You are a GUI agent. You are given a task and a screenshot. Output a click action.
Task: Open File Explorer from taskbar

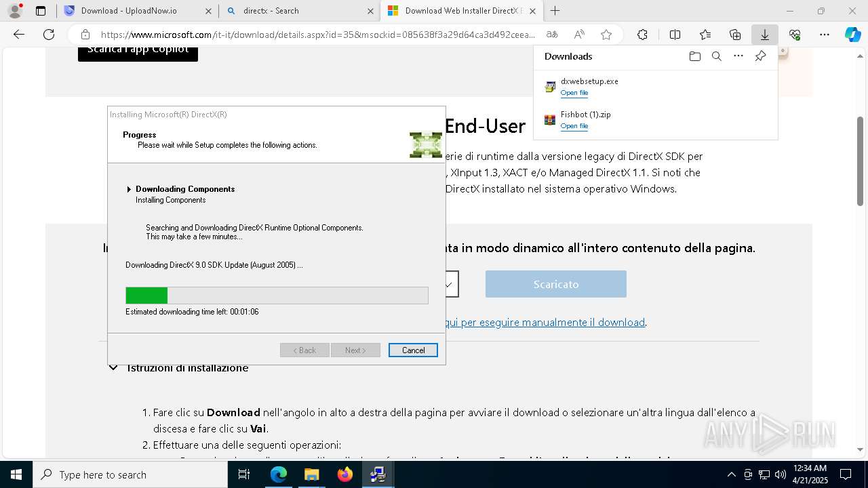click(311, 474)
